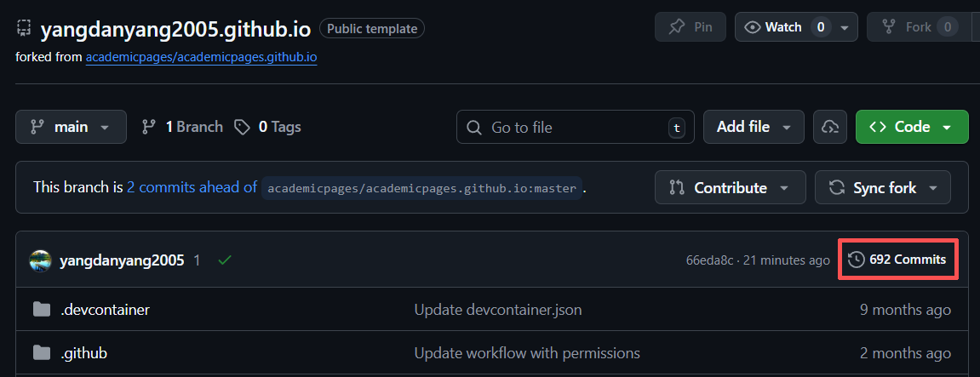Screen dimensions: 980x377
Task: Open the Watch dropdown arrow
Action: click(845, 27)
